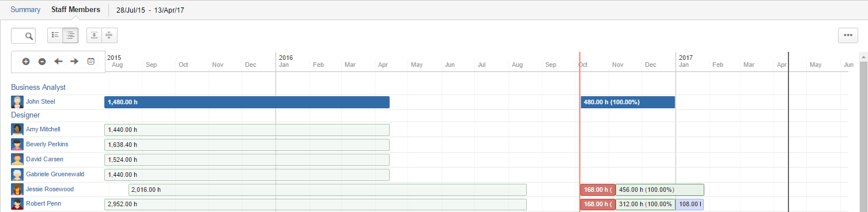Expand all rows button

pyautogui.click(x=94, y=35)
